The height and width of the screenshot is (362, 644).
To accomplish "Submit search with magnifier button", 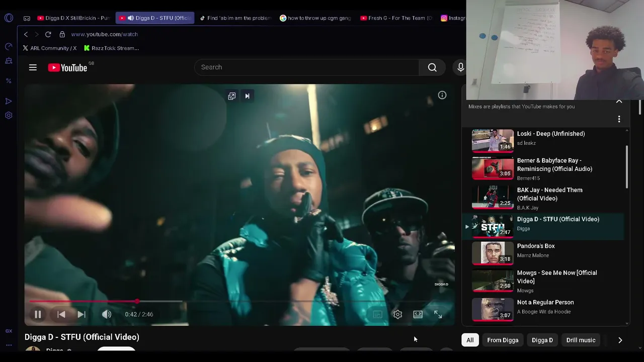I will [432, 67].
